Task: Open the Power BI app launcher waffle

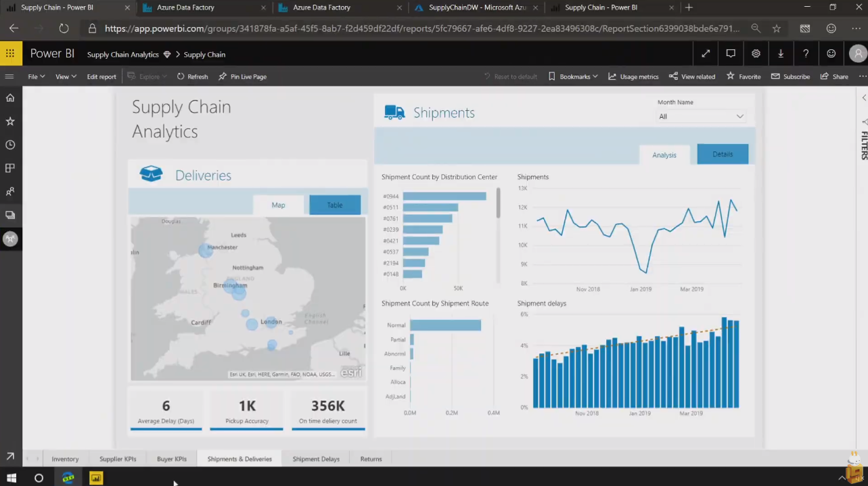Action: (10, 54)
